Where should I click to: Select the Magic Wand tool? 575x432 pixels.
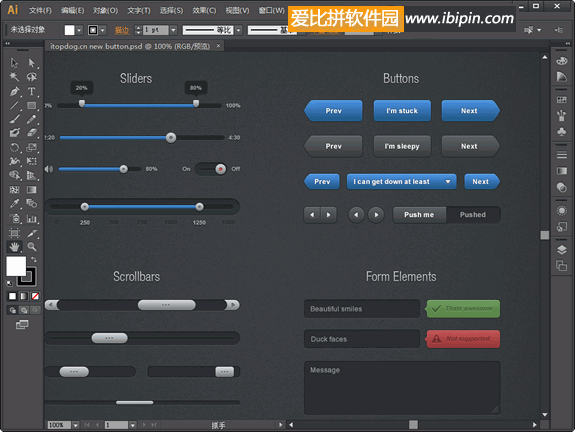coord(14,77)
